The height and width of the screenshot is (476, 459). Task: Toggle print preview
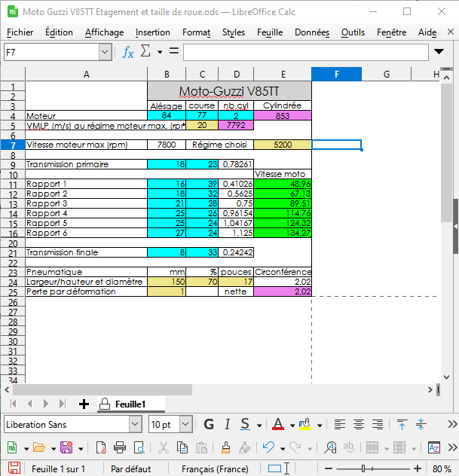coord(139,447)
